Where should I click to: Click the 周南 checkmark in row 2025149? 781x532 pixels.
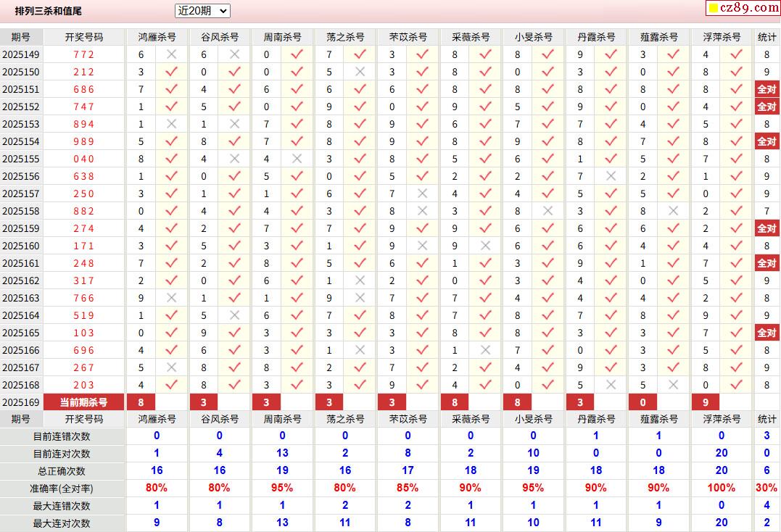pos(297,55)
